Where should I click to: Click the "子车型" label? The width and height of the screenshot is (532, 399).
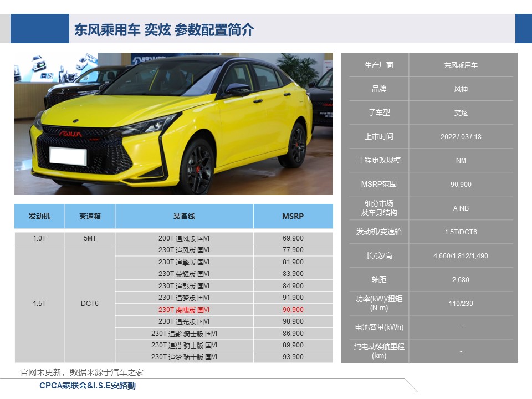[379, 112]
